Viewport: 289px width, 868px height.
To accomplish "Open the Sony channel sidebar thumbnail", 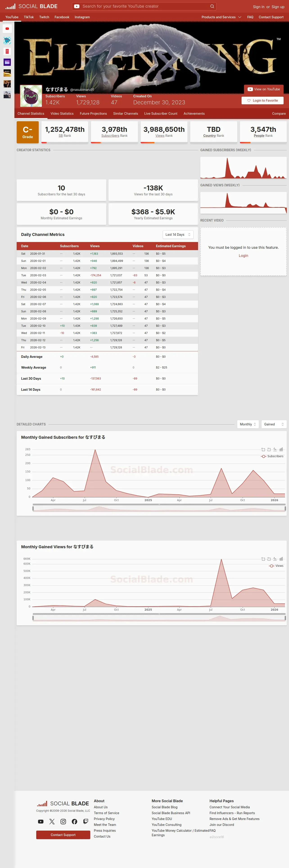I will [7, 73].
